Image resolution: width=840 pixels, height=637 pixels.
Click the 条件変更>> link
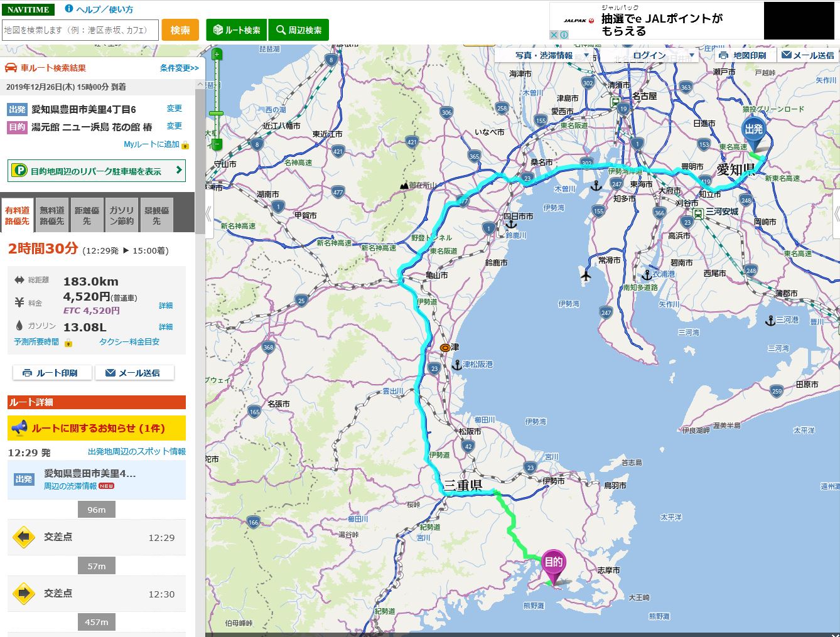click(x=179, y=68)
